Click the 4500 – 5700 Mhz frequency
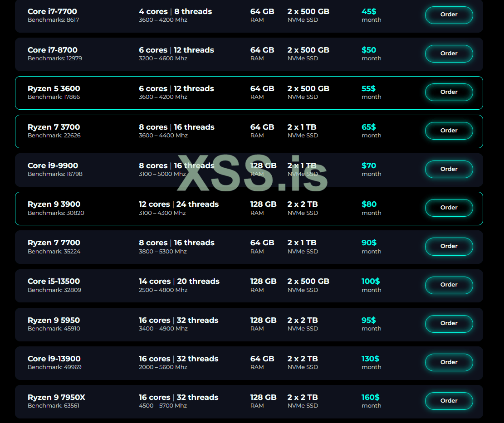This screenshot has width=504, height=423. coord(163,406)
